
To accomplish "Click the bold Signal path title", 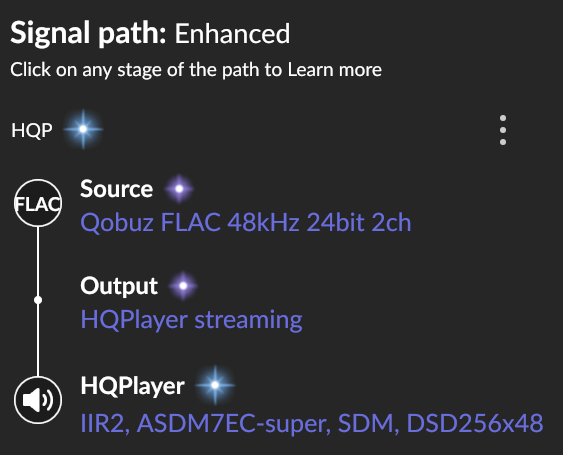I will pyautogui.click(x=88, y=33).
